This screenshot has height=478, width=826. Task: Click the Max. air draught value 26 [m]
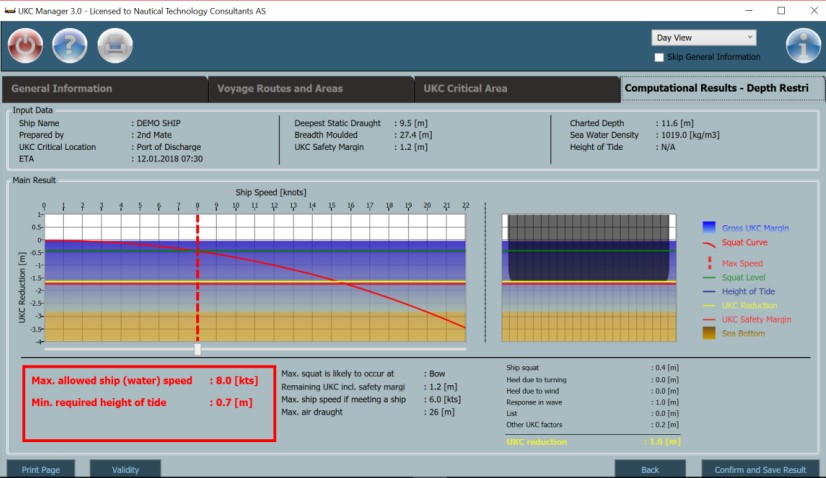[441, 412]
